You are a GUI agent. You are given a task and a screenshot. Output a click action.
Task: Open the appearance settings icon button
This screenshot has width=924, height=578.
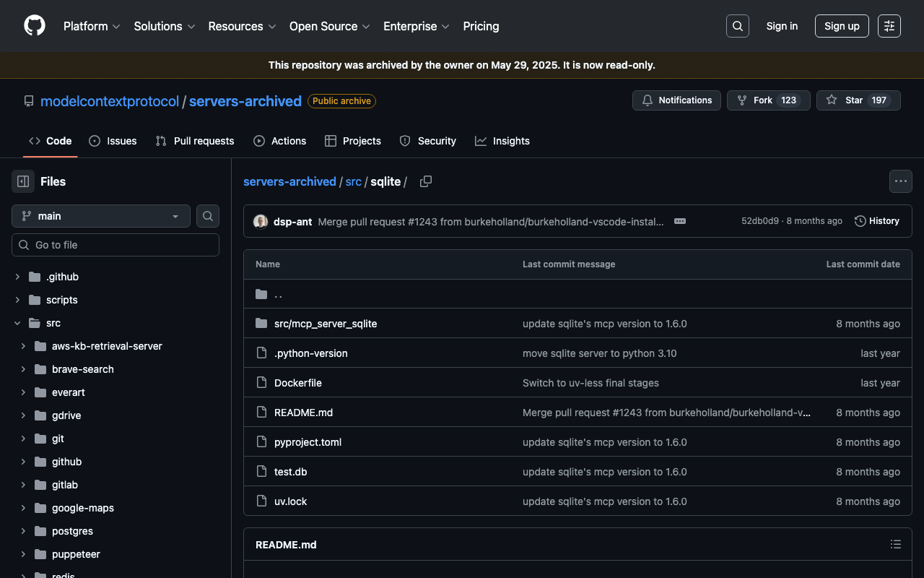click(x=889, y=26)
